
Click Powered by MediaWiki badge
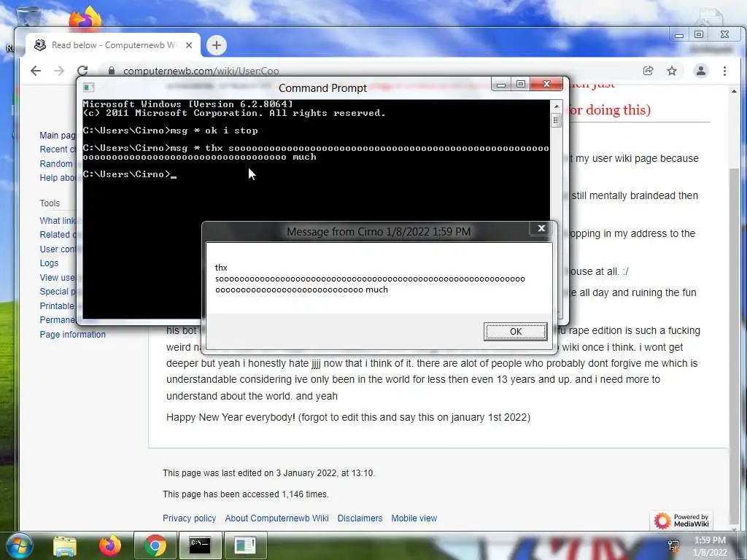681,520
